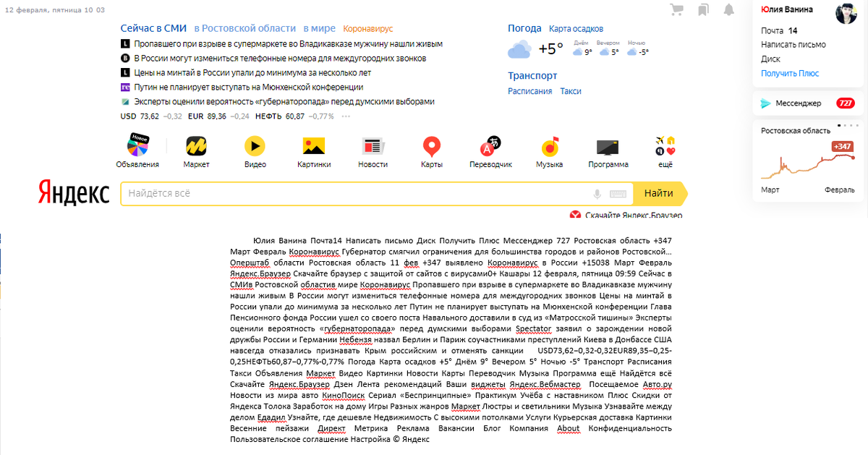Open the Вечером 5° forecast
Image resolution: width=868 pixels, height=455 pixels.
click(x=609, y=48)
